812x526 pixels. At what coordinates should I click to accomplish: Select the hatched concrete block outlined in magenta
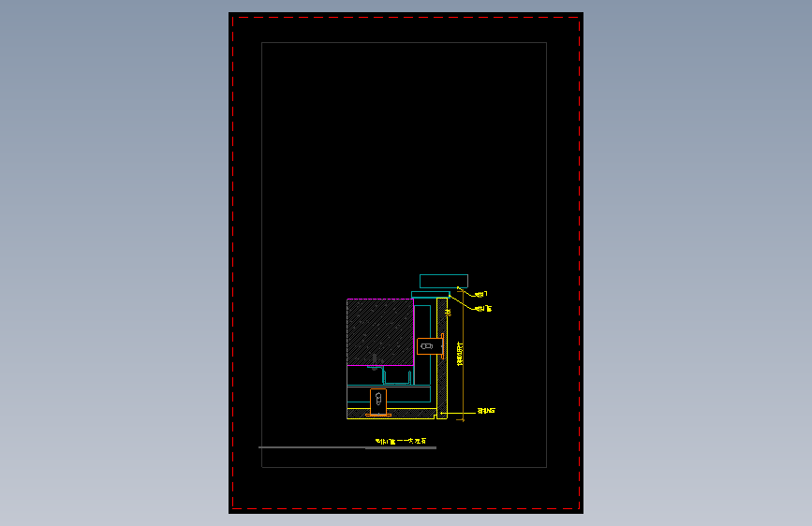pos(380,332)
